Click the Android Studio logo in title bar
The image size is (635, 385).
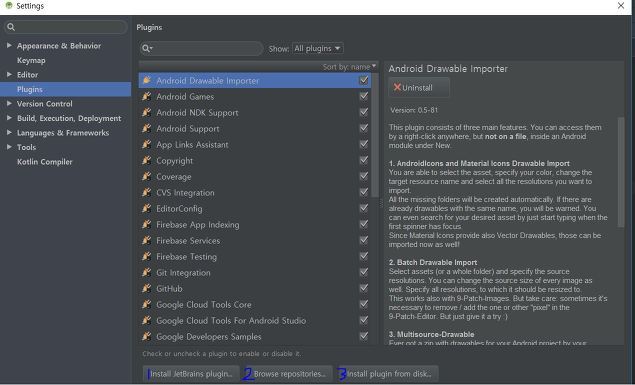[9, 6]
